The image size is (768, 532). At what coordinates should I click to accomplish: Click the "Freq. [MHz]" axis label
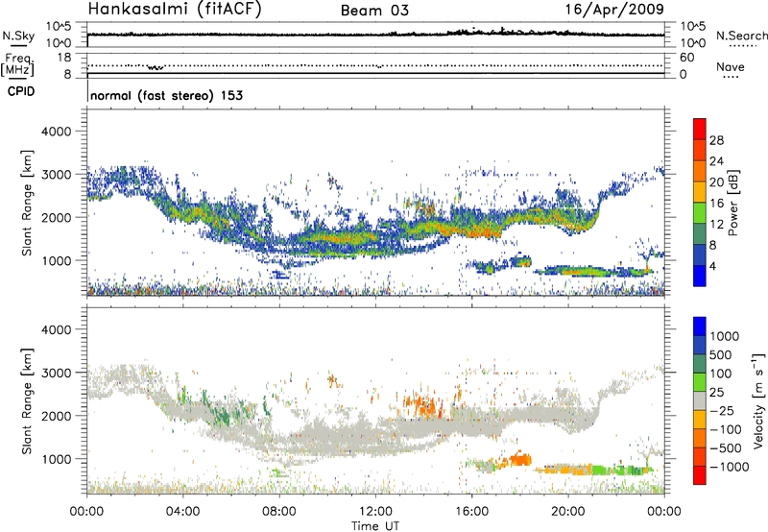click(x=18, y=64)
